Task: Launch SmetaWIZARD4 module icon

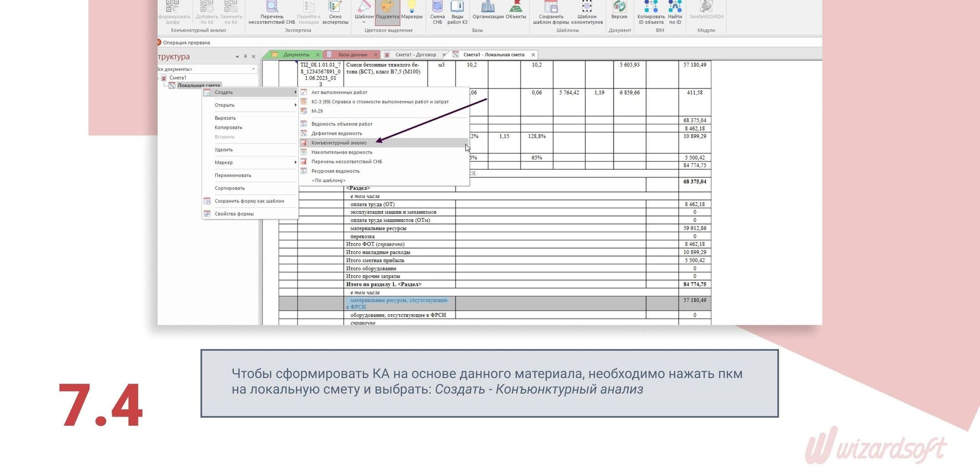Action: (x=707, y=10)
